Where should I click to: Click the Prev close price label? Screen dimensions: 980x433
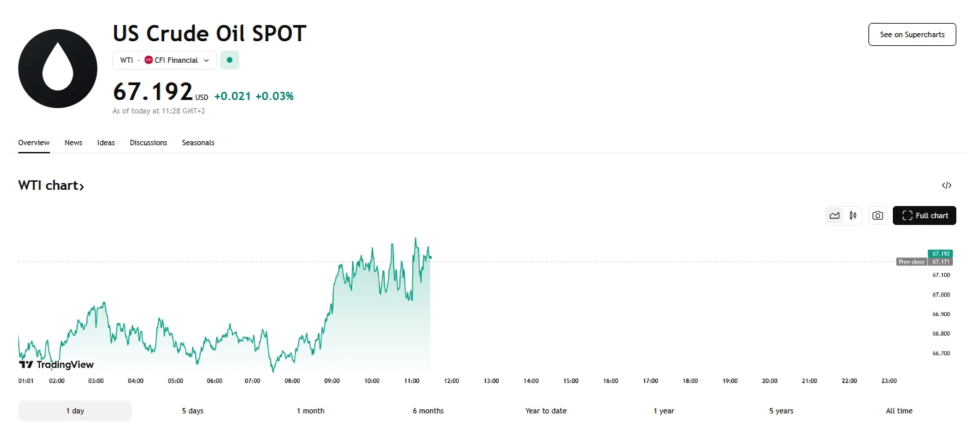click(911, 261)
